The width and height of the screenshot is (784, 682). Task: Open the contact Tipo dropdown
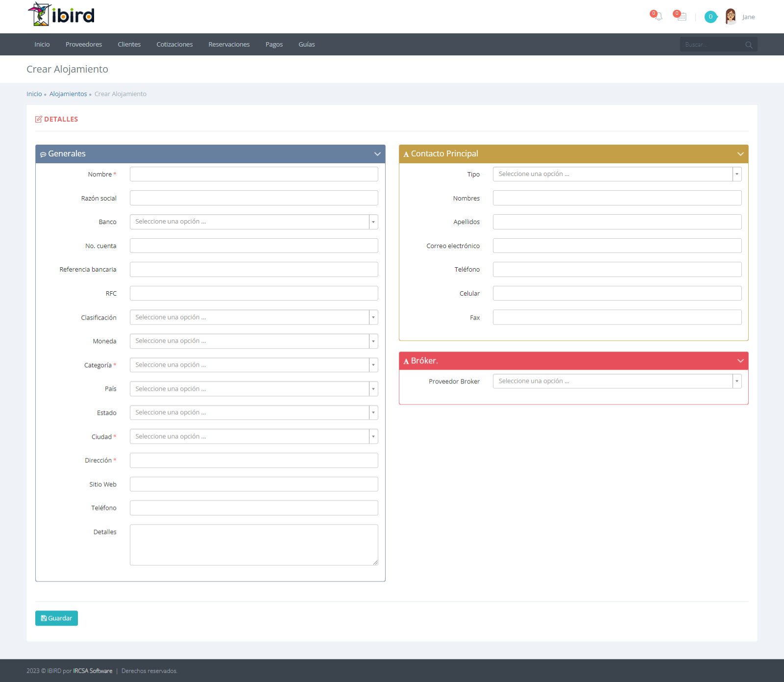point(617,174)
